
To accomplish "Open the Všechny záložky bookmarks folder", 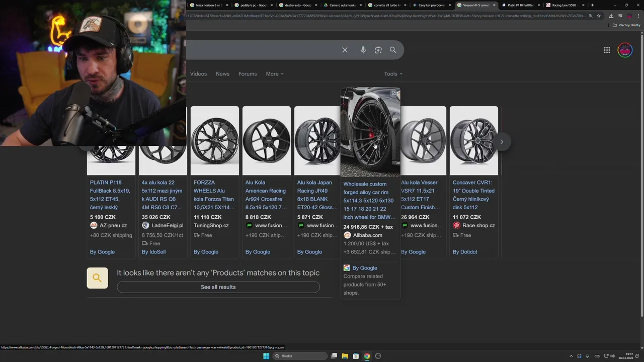I will click(x=626, y=25).
